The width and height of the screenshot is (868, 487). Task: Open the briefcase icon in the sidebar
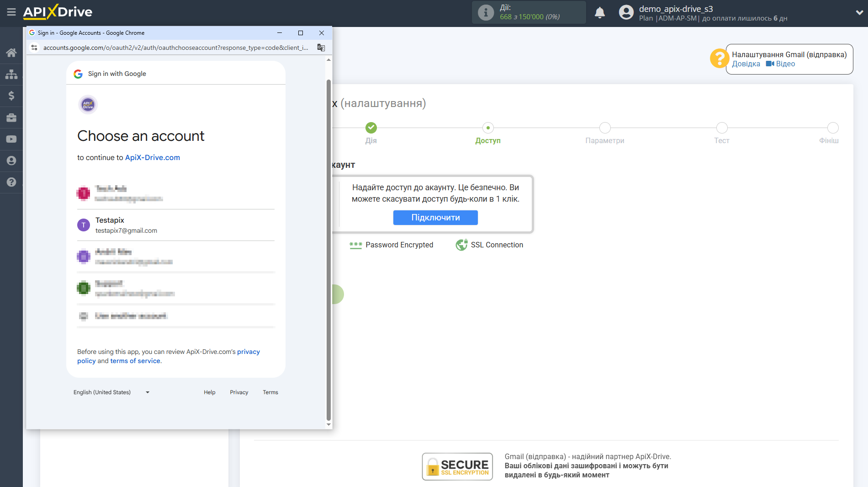tap(11, 118)
